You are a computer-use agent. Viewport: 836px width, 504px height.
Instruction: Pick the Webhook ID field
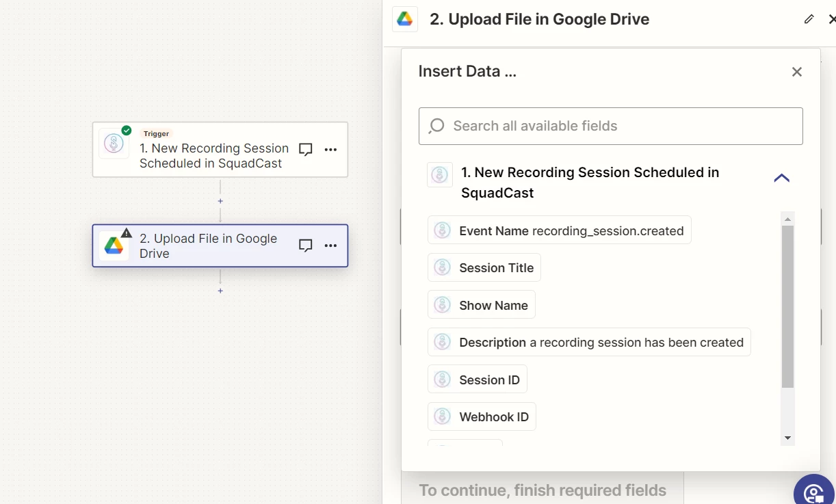click(482, 416)
